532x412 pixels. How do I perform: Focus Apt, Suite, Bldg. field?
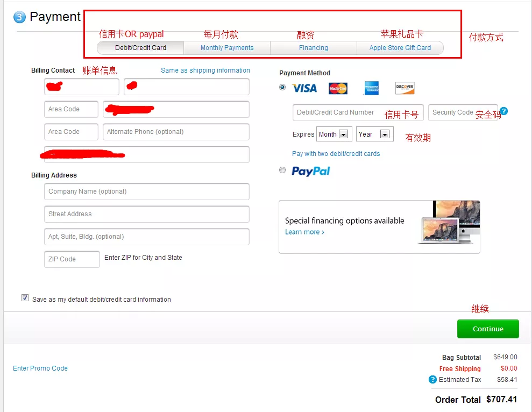146,237
